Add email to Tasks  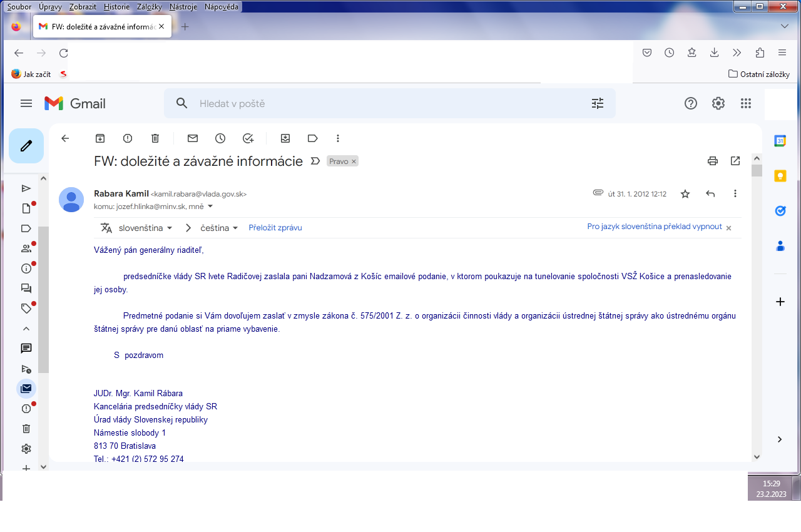click(x=248, y=138)
